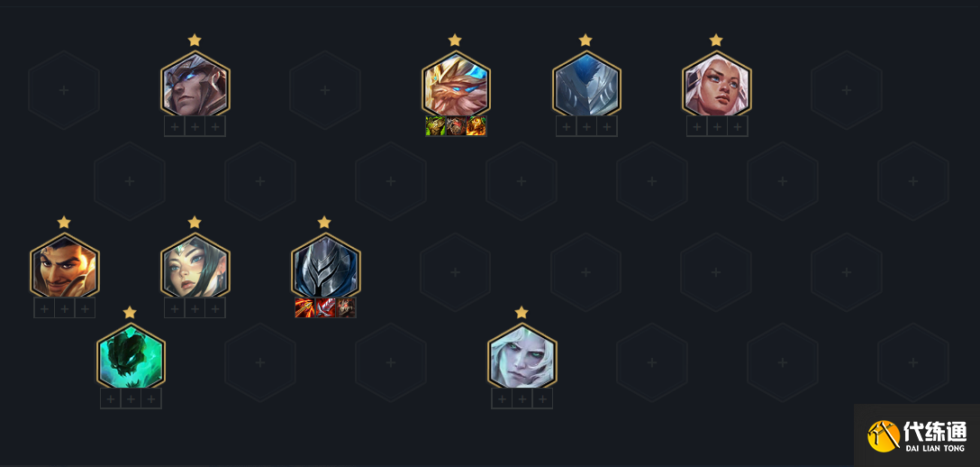
Task: Click the blue-eyed helmeted warrior portrait
Action: point(195,85)
